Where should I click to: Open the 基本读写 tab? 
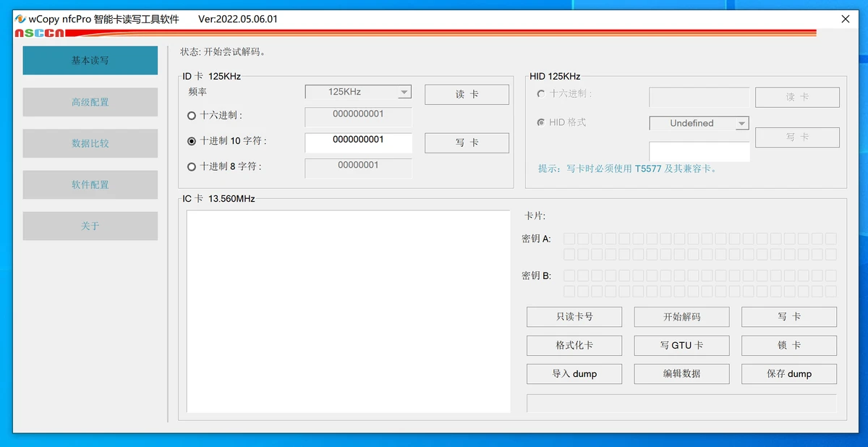(x=90, y=61)
